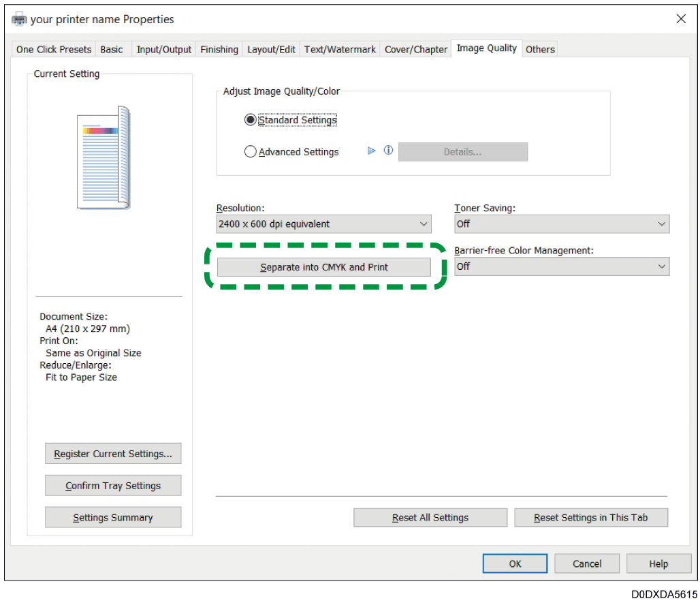Open Barrier-free Color Management dropdown
Image resolution: width=700 pixels, height=603 pixels.
[x=562, y=266]
